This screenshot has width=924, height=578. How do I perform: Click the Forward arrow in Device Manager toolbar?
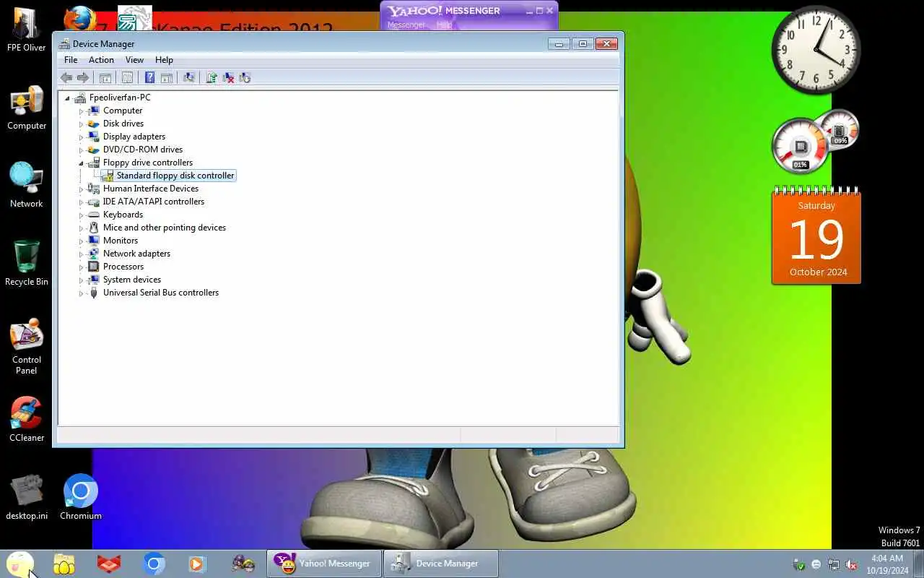[83, 78]
